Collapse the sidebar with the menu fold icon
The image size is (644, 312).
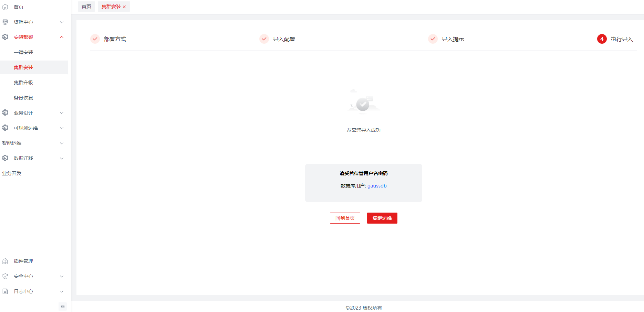63,306
